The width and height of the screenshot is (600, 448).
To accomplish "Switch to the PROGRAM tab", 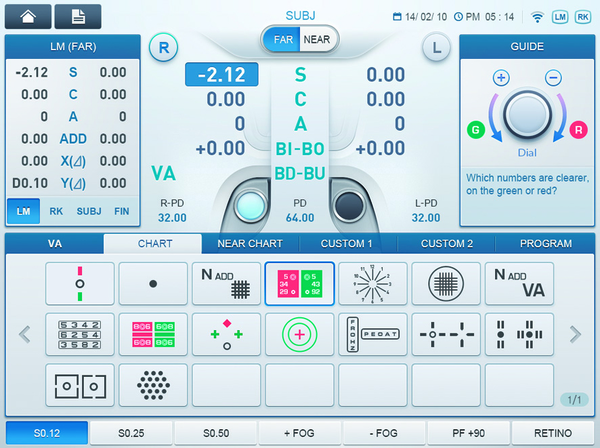I will click(546, 243).
